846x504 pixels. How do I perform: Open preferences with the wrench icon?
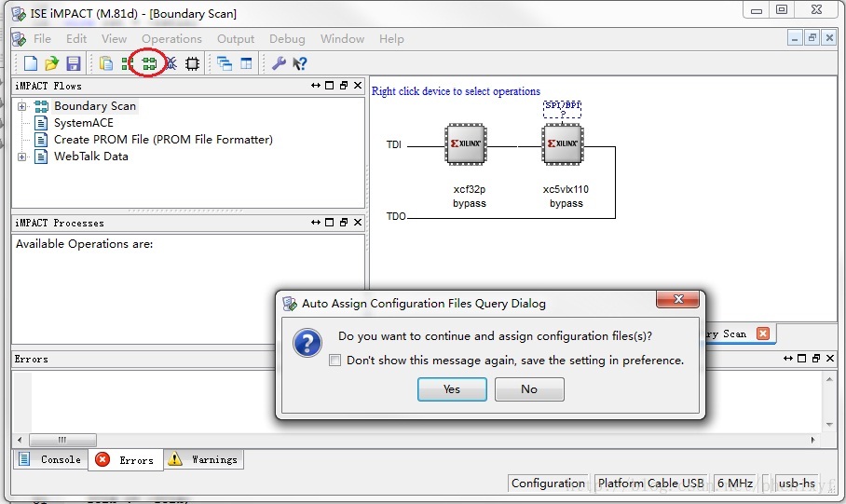(279, 63)
